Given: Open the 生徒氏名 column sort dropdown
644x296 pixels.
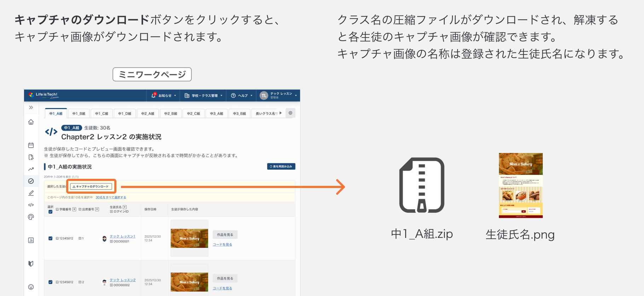Looking at the screenshot, I should tap(125, 207).
